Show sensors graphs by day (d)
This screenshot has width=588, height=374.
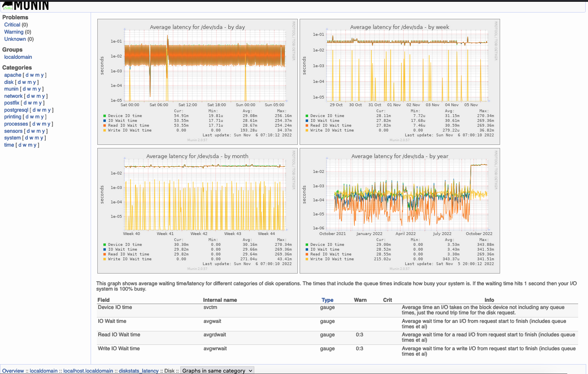(28, 131)
